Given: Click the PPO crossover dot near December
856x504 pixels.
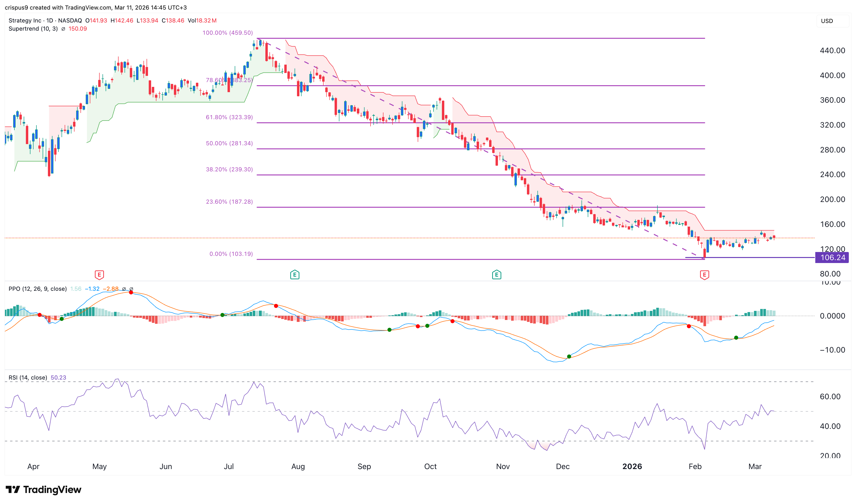Looking at the screenshot, I should [x=569, y=357].
